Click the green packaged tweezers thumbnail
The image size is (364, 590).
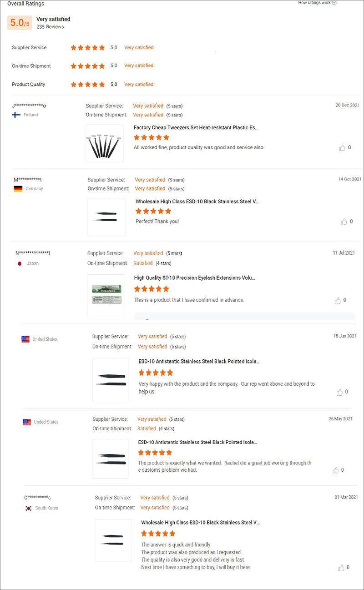coord(106,295)
